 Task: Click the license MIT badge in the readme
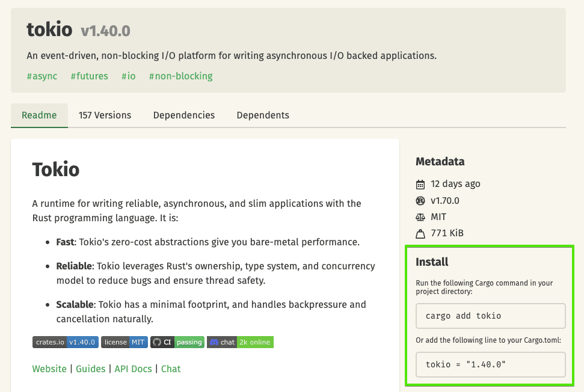point(124,342)
